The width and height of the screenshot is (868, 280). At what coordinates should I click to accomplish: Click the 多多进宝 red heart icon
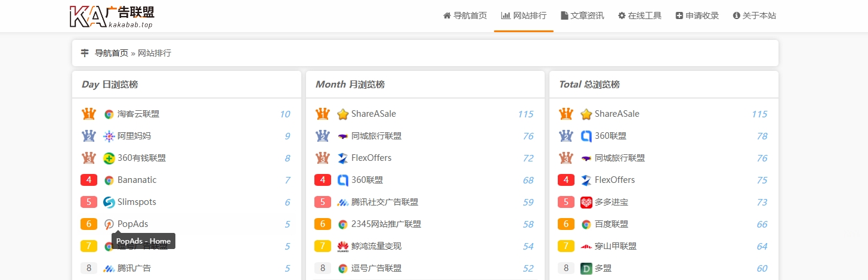point(586,203)
